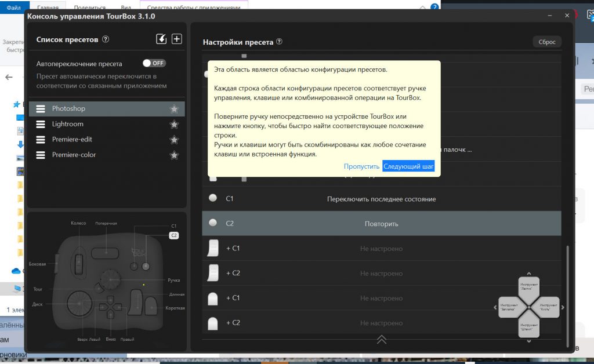Open help icon next to Настройки пресета
Screen dimensions: 594x364
pos(280,42)
